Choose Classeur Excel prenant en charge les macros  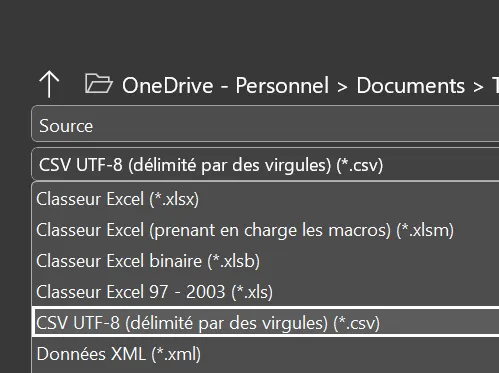pos(266,230)
